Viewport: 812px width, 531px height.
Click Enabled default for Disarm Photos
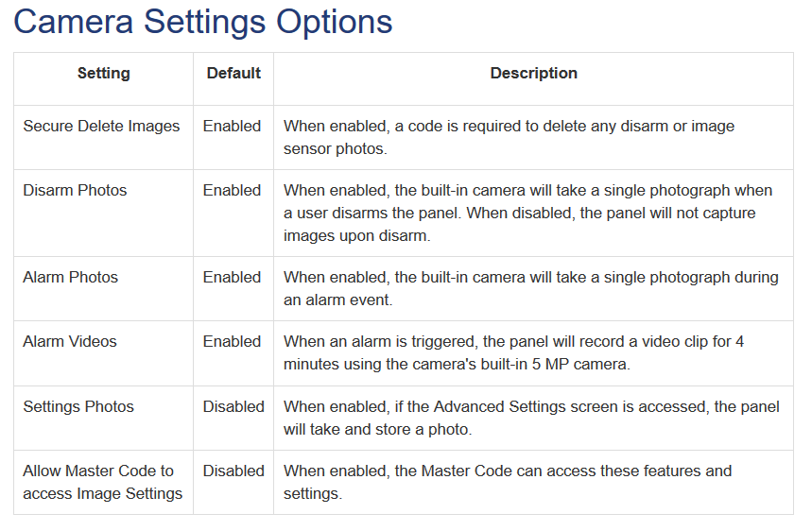tap(232, 191)
